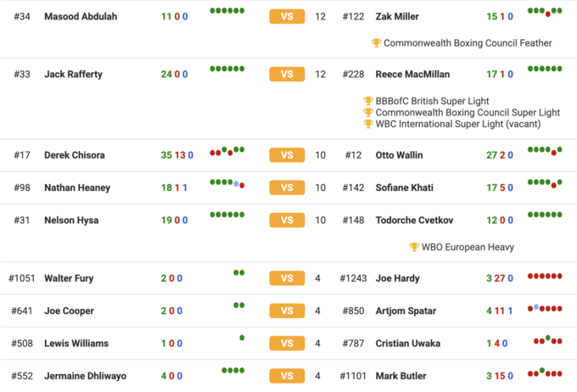Select Cristian Uwaka's profile link
The height and width of the screenshot is (392, 577).
pos(408,344)
